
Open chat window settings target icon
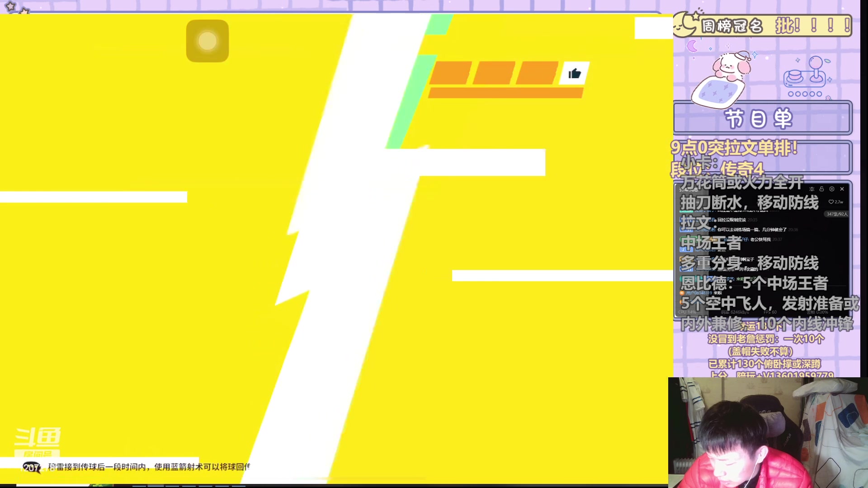(832, 189)
